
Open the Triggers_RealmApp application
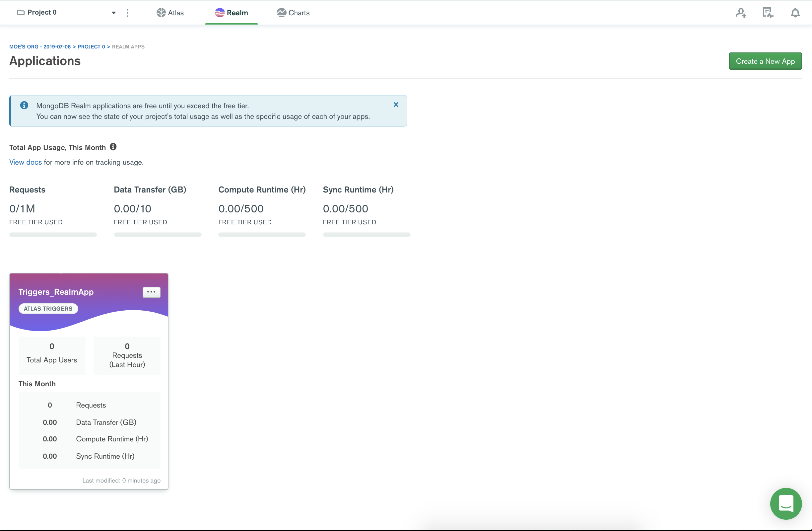[56, 292]
